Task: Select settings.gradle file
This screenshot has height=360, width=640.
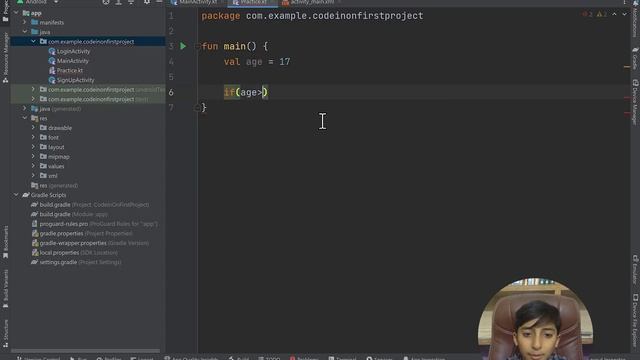Action: point(76,262)
